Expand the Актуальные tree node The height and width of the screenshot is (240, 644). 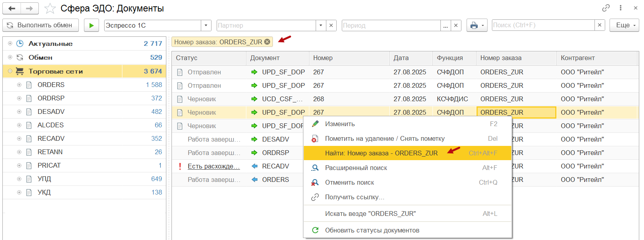[x=10, y=43]
